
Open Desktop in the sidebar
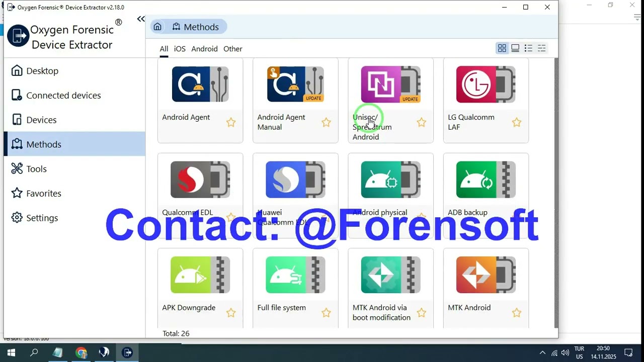(x=74, y=71)
